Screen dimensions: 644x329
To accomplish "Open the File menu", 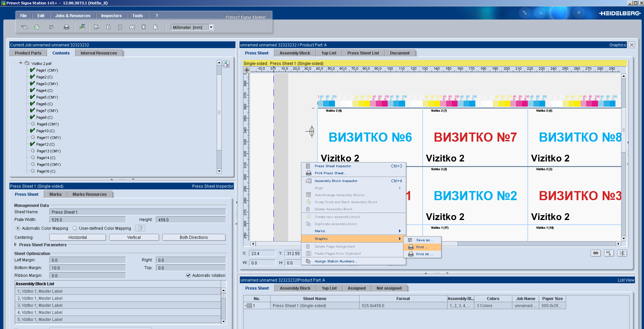I will coord(24,16).
